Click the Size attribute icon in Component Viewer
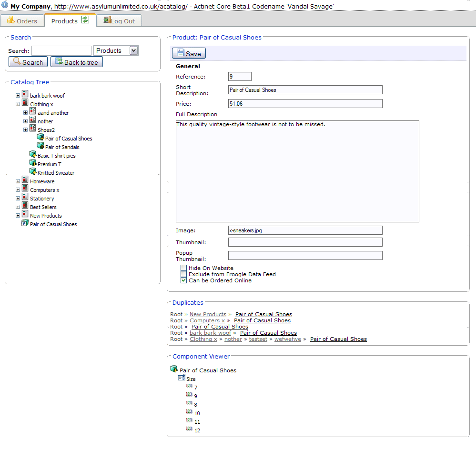Image resolution: width=476 pixels, height=449 pixels. pyautogui.click(x=182, y=378)
